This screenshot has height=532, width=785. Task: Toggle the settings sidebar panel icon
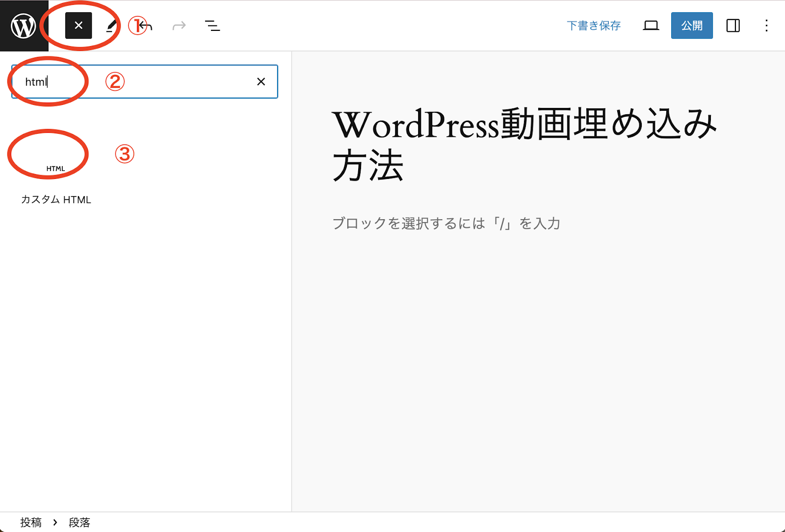[733, 25]
